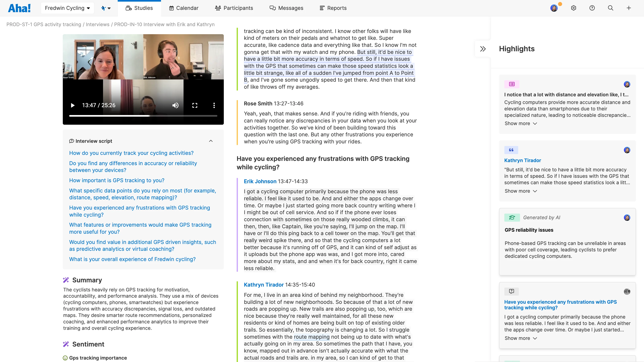Switch to the Studies tab

(x=139, y=8)
